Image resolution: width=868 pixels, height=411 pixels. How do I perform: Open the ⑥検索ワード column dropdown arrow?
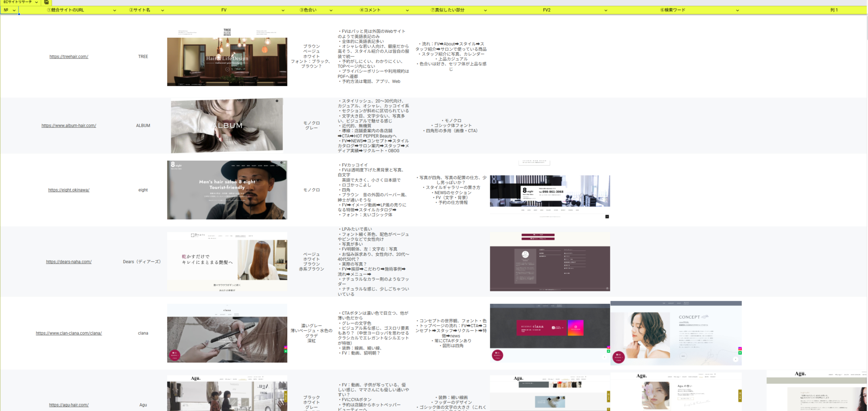pyautogui.click(x=737, y=10)
